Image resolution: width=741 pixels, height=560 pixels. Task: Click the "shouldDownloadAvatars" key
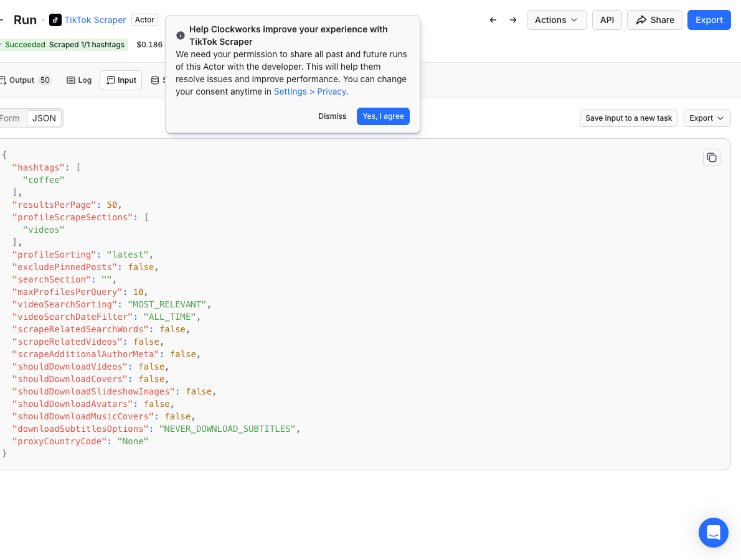[72, 404]
